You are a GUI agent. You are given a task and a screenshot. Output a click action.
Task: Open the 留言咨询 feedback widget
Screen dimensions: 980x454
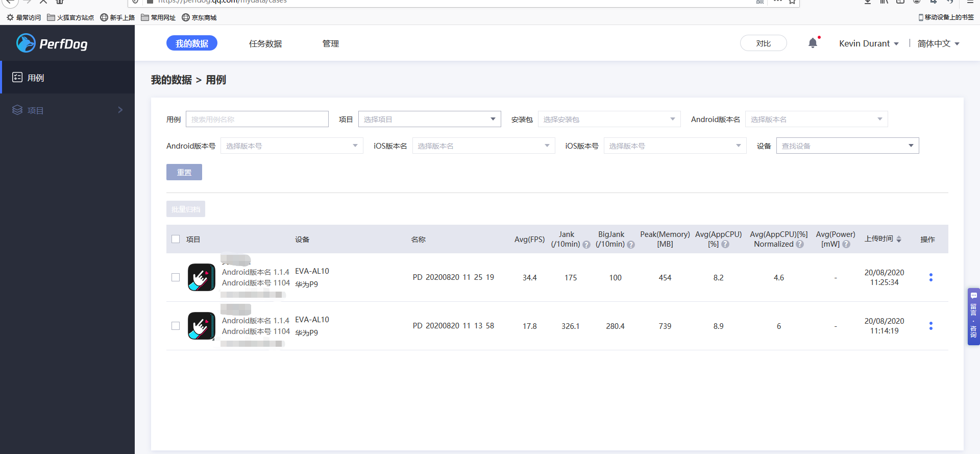973,317
